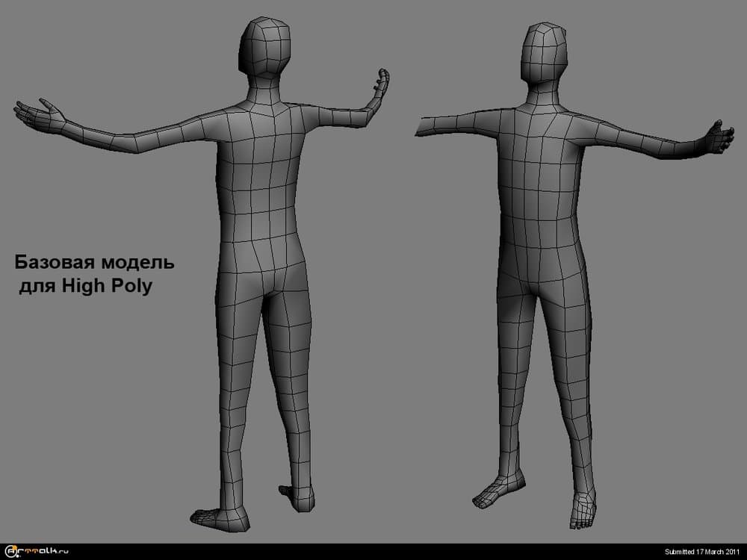The width and height of the screenshot is (747, 560).
Task: Click the "для High Poly" caption line
Action: tap(85, 285)
